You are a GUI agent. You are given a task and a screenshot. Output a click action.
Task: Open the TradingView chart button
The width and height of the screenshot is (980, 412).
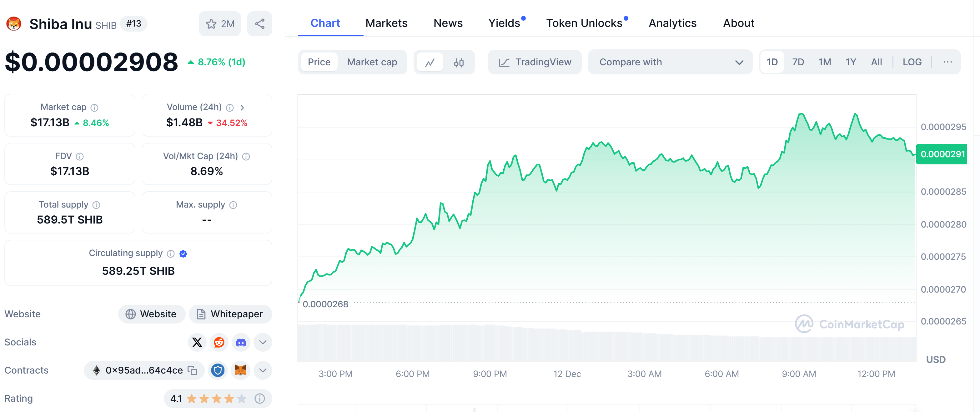(x=535, y=63)
